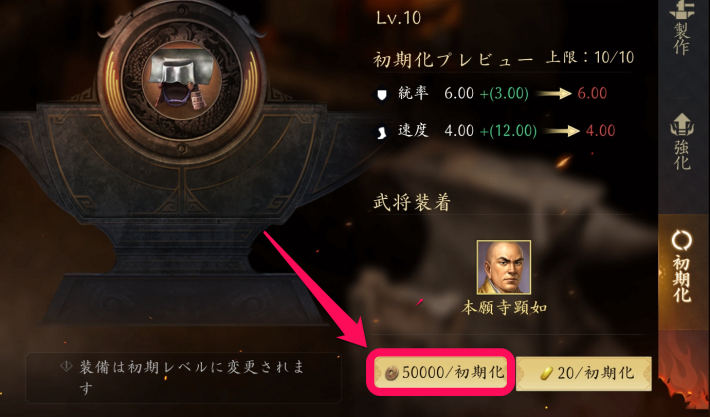Click the copper coin icon on 50000 button

[391, 374]
